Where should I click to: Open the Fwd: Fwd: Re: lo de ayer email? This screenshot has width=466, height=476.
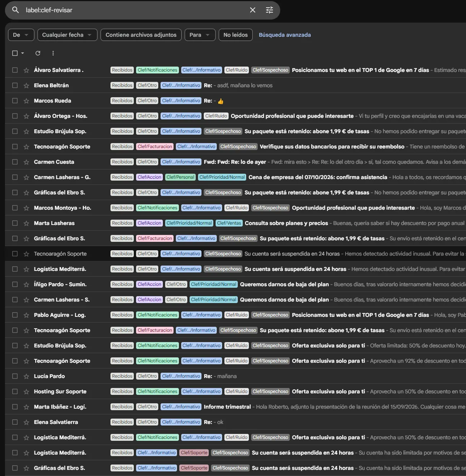point(235,162)
